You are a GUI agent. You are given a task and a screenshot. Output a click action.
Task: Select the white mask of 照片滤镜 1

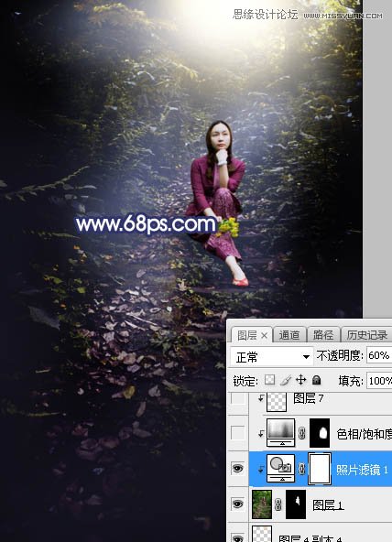click(x=320, y=469)
